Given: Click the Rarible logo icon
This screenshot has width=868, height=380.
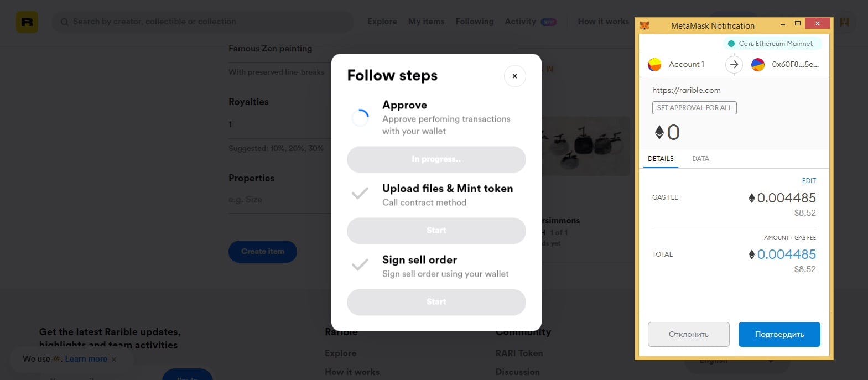Looking at the screenshot, I should tap(27, 22).
